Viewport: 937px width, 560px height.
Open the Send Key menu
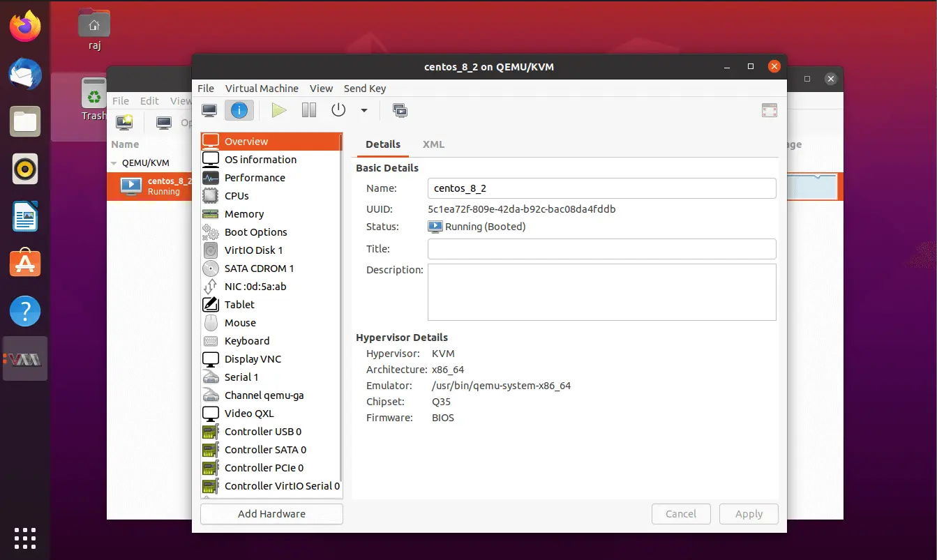click(x=365, y=89)
